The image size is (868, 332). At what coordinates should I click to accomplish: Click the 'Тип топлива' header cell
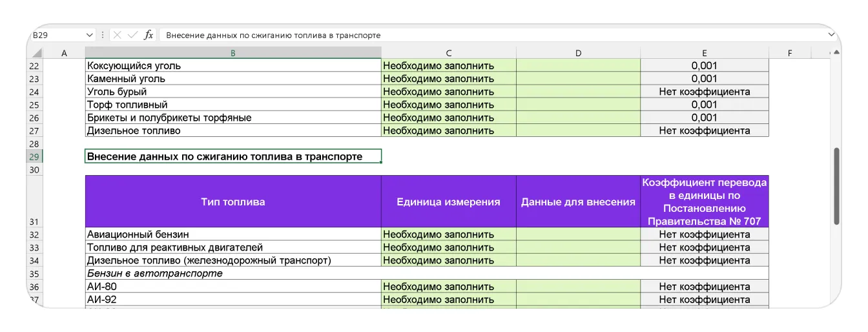tap(233, 202)
